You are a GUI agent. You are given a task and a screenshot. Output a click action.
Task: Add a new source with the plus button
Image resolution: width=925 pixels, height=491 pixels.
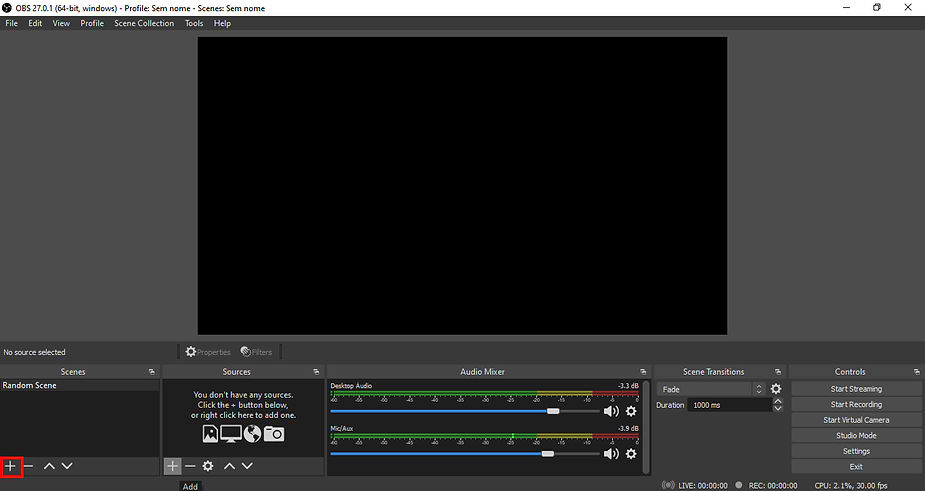click(x=172, y=466)
